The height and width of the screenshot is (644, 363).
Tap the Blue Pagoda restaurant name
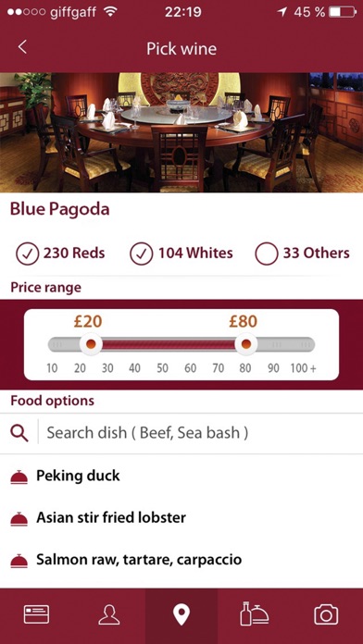(x=60, y=209)
